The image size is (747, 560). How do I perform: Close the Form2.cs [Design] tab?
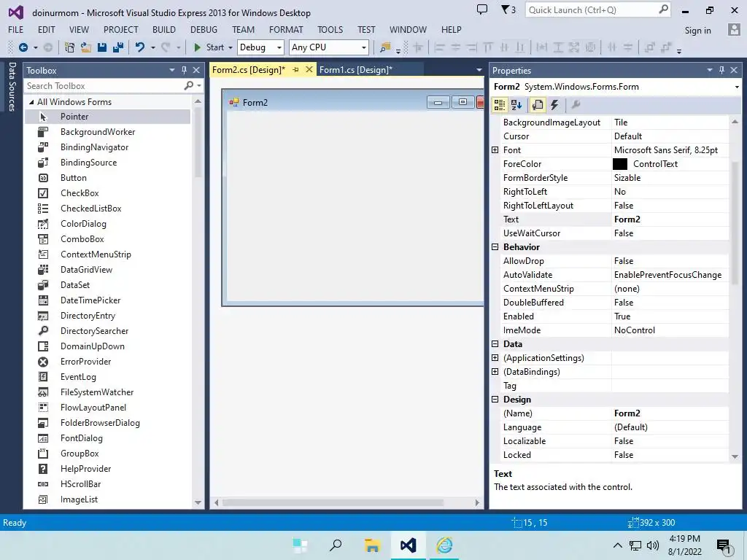coord(309,69)
